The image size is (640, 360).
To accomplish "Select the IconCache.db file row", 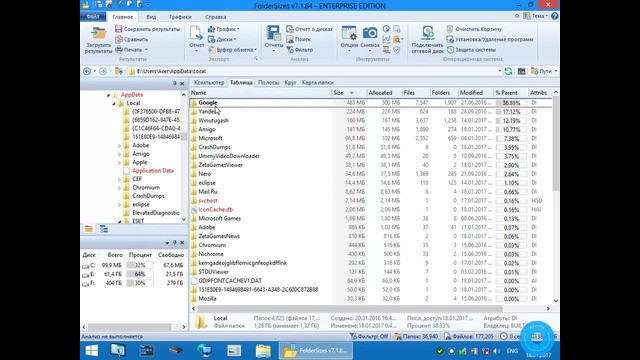I will pyautogui.click(x=370, y=209).
